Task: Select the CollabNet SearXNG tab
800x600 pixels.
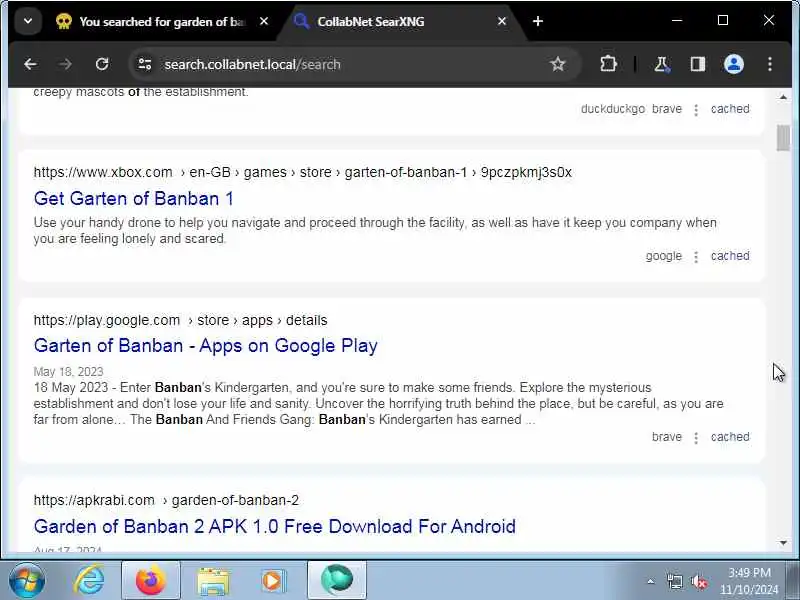Action: [x=370, y=22]
